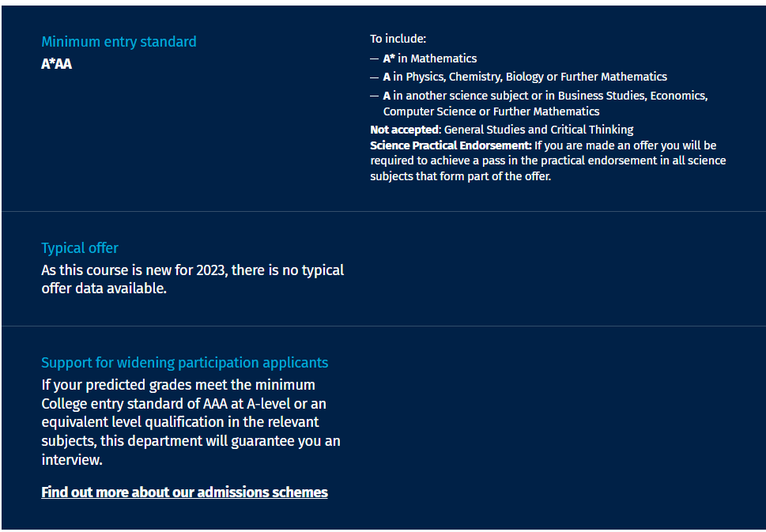Click the dash bullet before the Physics requirement
Screen dimensions: 766x532
point(375,77)
